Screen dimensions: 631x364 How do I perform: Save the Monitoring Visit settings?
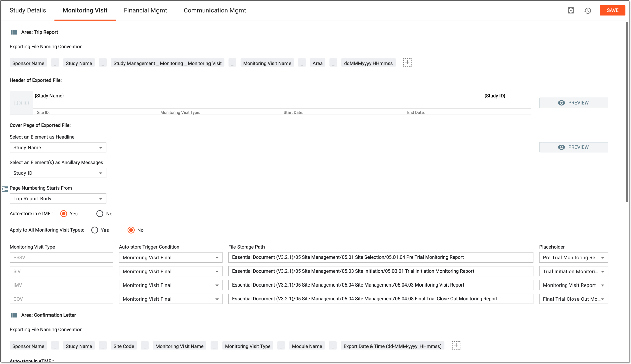(x=612, y=10)
